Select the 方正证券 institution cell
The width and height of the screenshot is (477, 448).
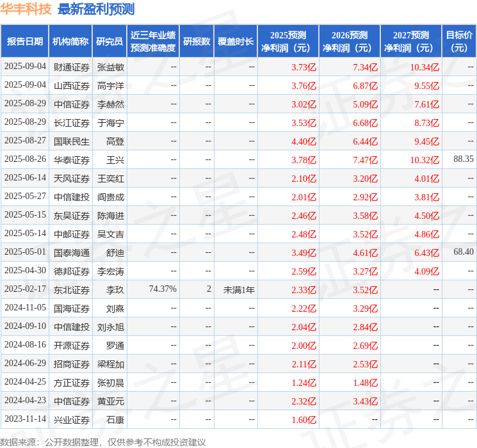(72, 383)
